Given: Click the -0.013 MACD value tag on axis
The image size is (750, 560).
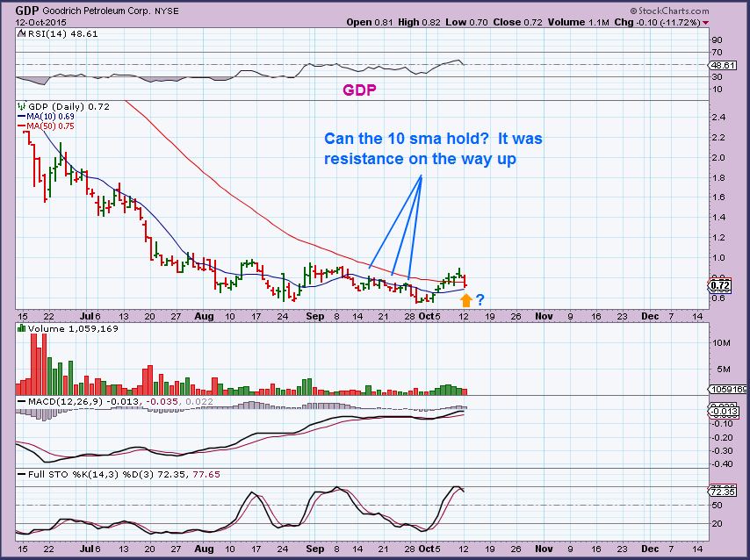Looking at the screenshot, I should tap(723, 412).
